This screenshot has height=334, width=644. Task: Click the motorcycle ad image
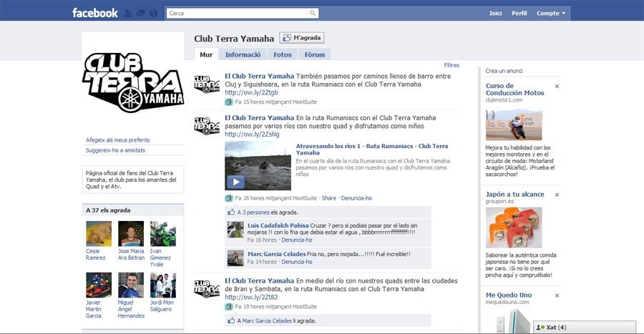[x=513, y=124]
